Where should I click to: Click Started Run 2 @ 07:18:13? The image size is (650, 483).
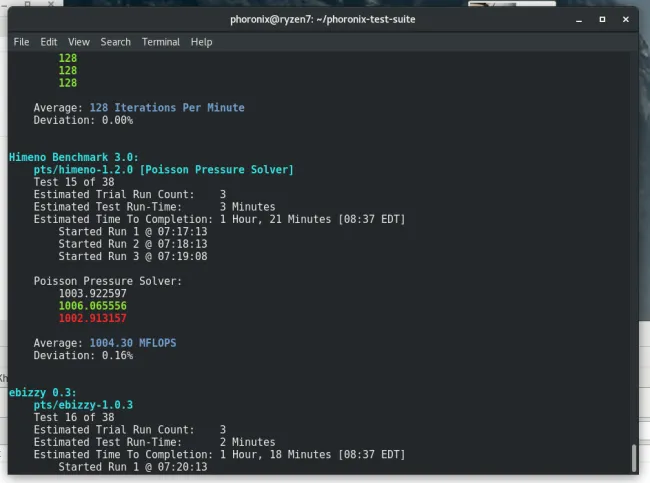pyautogui.click(x=133, y=244)
